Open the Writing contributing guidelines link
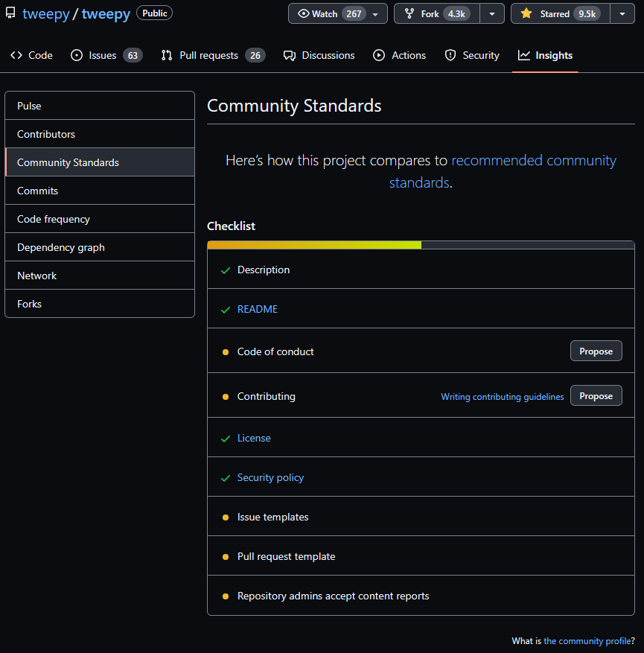The width and height of the screenshot is (644, 653). pyautogui.click(x=502, y=396)
